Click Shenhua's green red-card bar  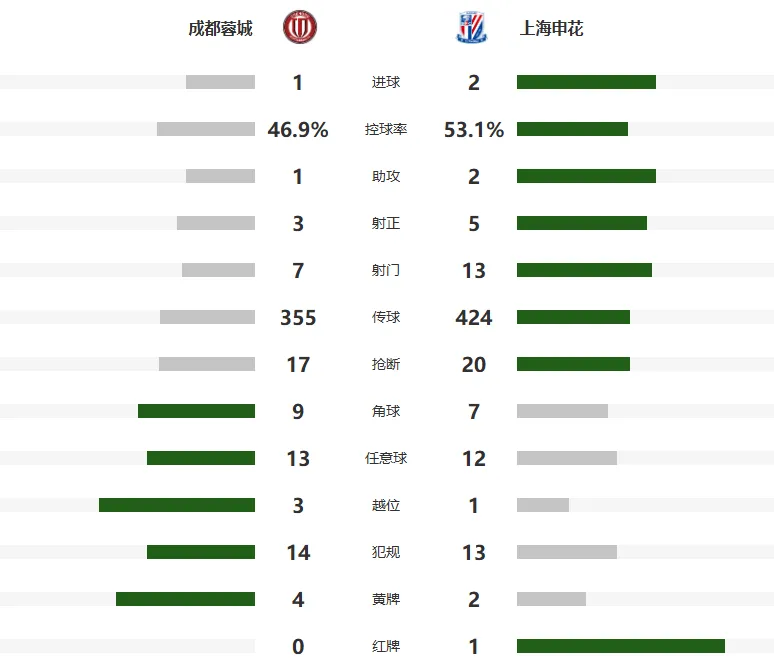[x=621, y=646]
